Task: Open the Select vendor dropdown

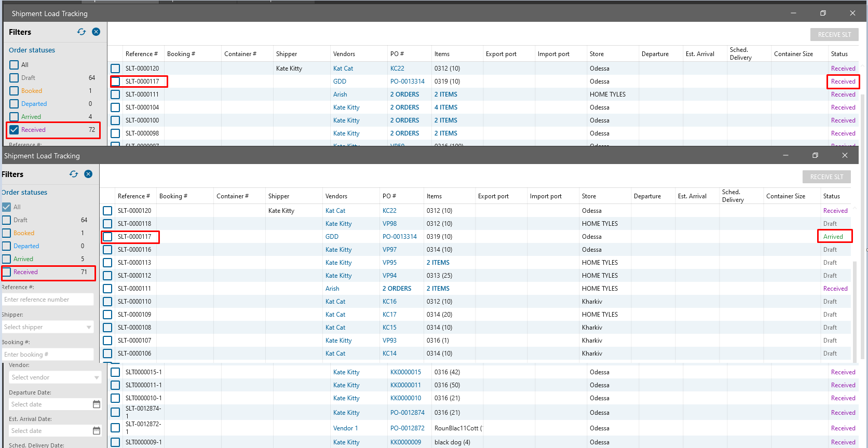Action: click(x=56, y=377)
